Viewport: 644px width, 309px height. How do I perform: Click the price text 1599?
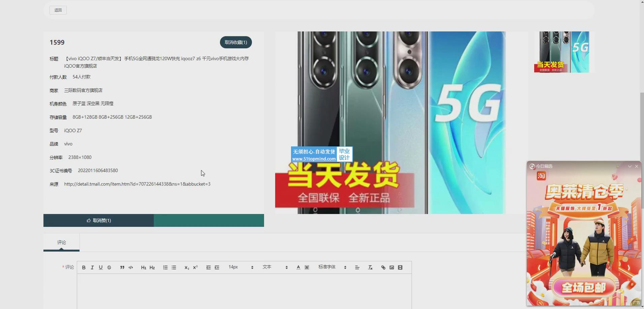pyautogui.click(x=57, y=42)
